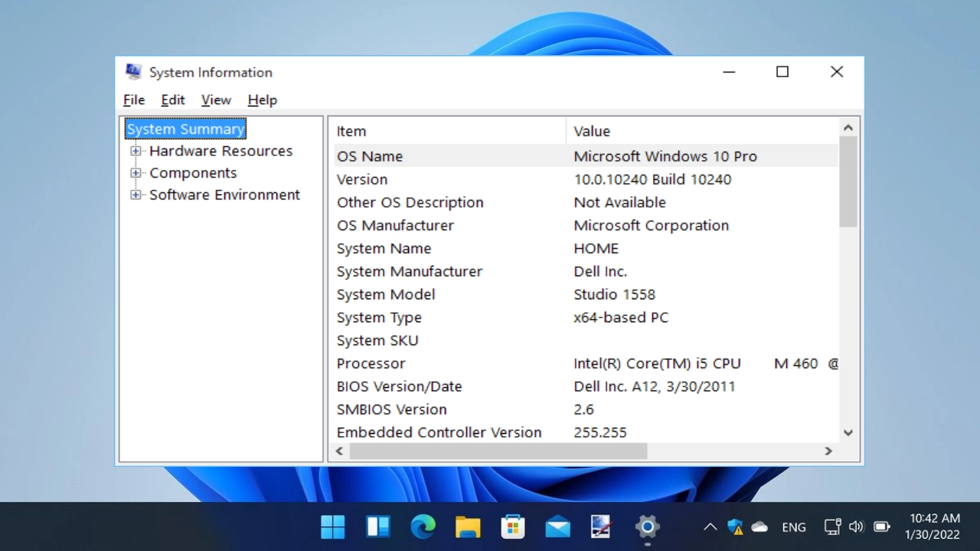Open the Help menu
The image size is (980, 551).
tap(263, 100)
